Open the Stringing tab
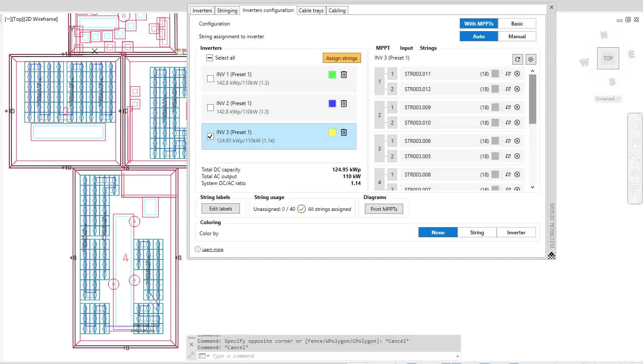The image size is (643, 364). [227, 11]
